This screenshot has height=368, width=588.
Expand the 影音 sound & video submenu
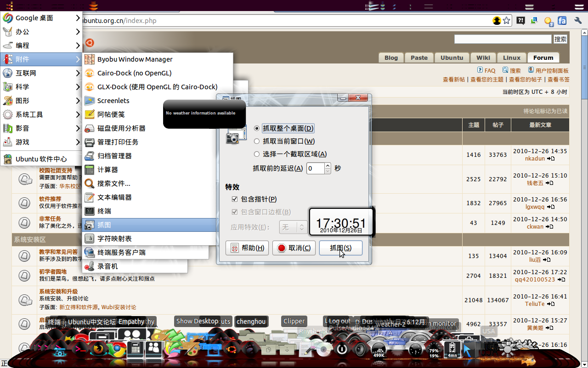[41, 128]
